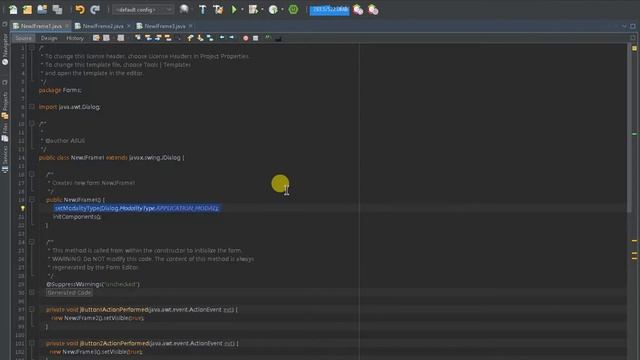Viewport: 640px width, 360px height.
Task: Open the Navigator side panel
Action: (5, 49)
